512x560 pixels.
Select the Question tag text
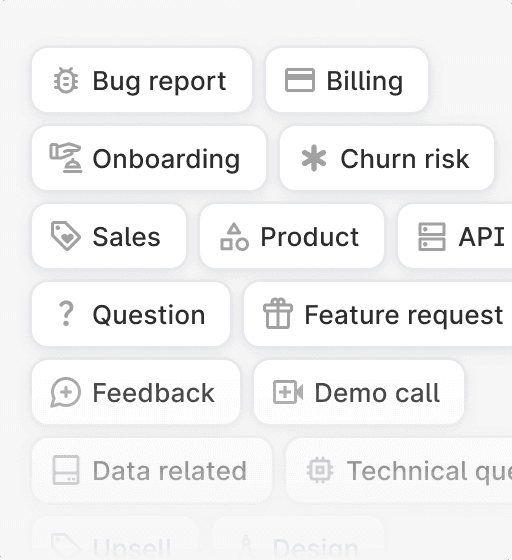[149, 315]
